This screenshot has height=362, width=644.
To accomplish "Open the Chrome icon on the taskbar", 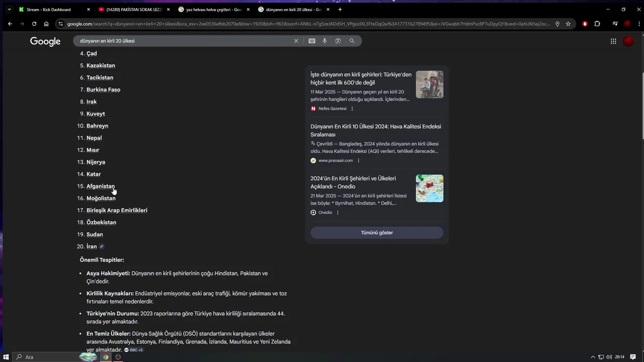I will (106, 357).
